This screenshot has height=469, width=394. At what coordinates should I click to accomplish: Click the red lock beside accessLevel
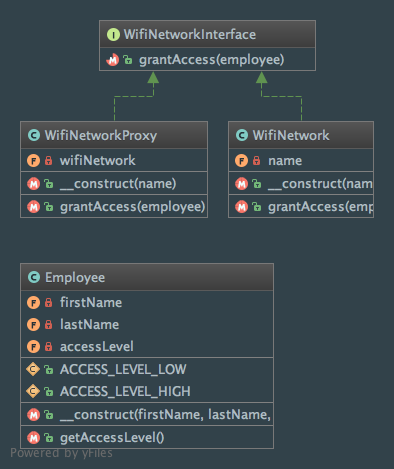click(49, 346)
